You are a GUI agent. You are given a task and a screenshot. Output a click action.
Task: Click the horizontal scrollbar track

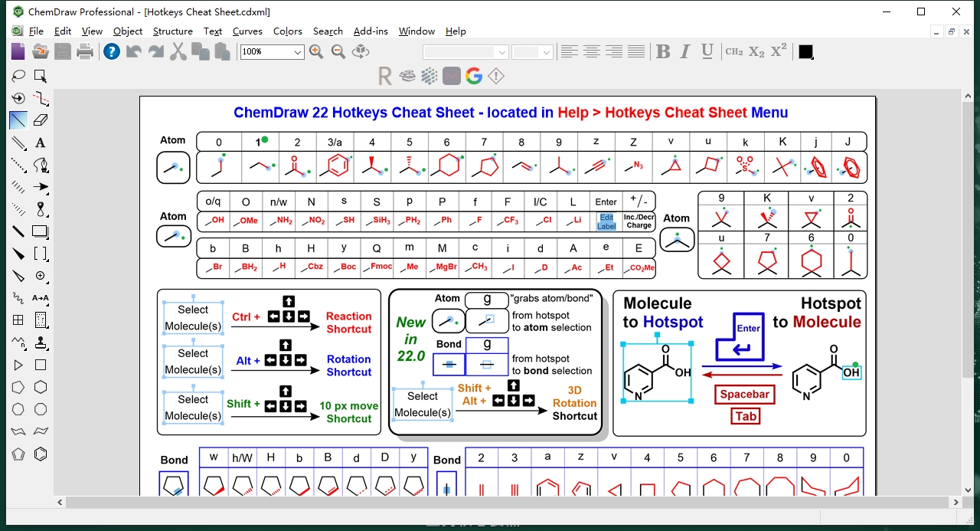coord(508,502)
